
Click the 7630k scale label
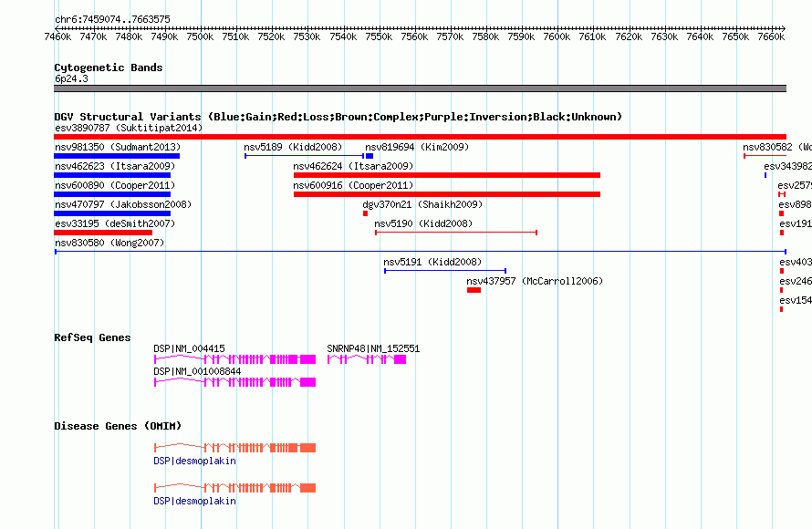click(x=664, y=36)
